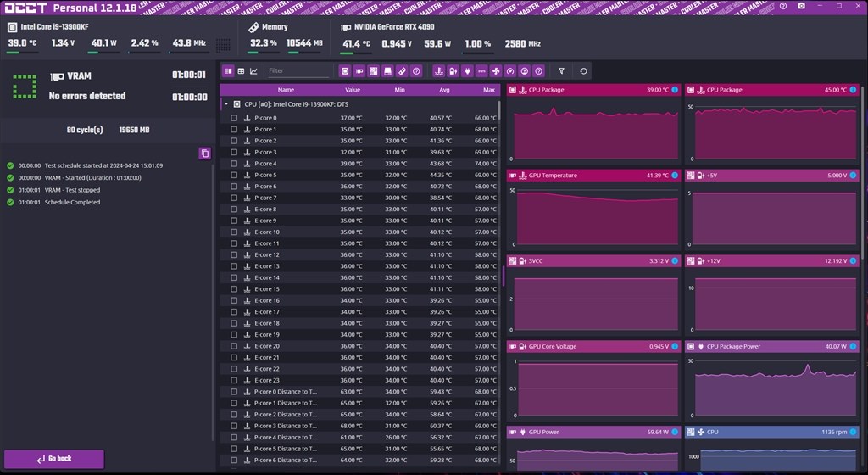868x475 pixels.
Task: Check the E-core 20 checkbox
Action: point(234,346)
